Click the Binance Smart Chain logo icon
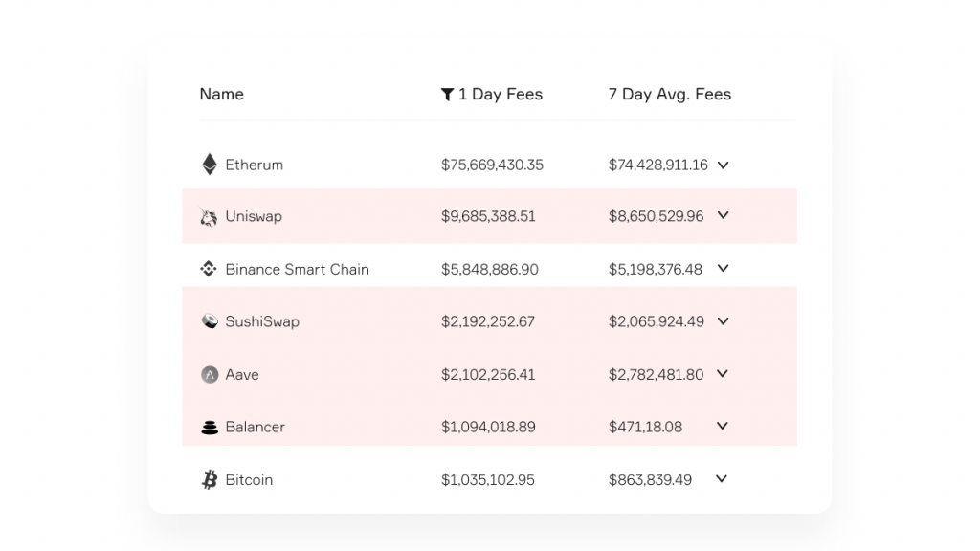 point(208,269)
